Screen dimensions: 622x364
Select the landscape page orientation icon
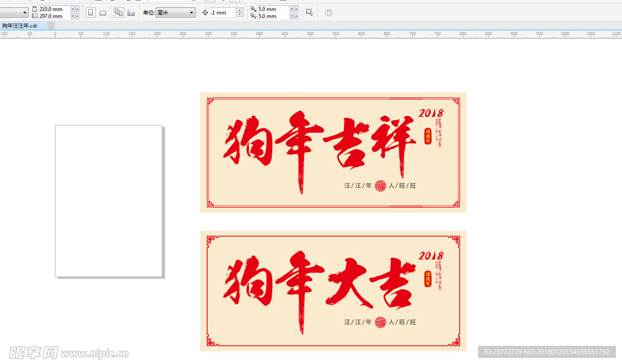pos(103,13)
